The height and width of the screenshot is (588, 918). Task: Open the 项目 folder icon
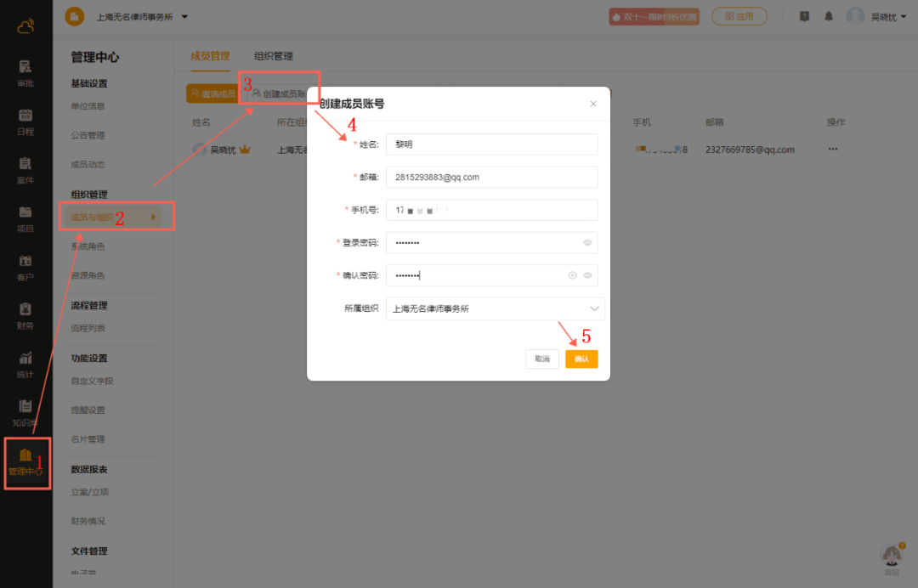click(x=25, y=217)
